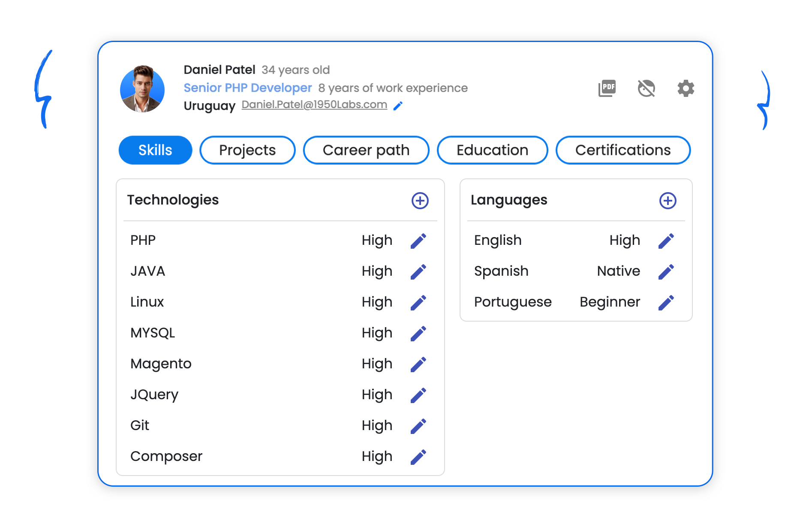Export profile as PDF icon
Viewport: 812px width, 530px height.
[x=607, y=88]
